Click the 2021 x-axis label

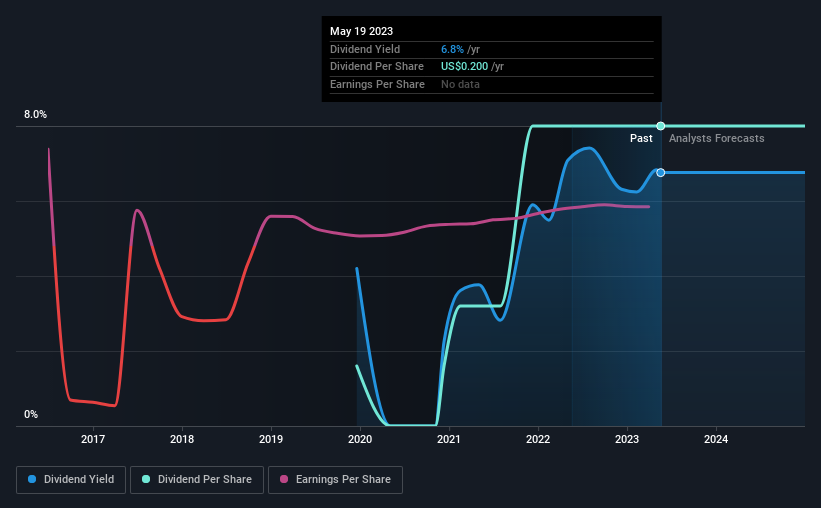(x=449, y=439)
